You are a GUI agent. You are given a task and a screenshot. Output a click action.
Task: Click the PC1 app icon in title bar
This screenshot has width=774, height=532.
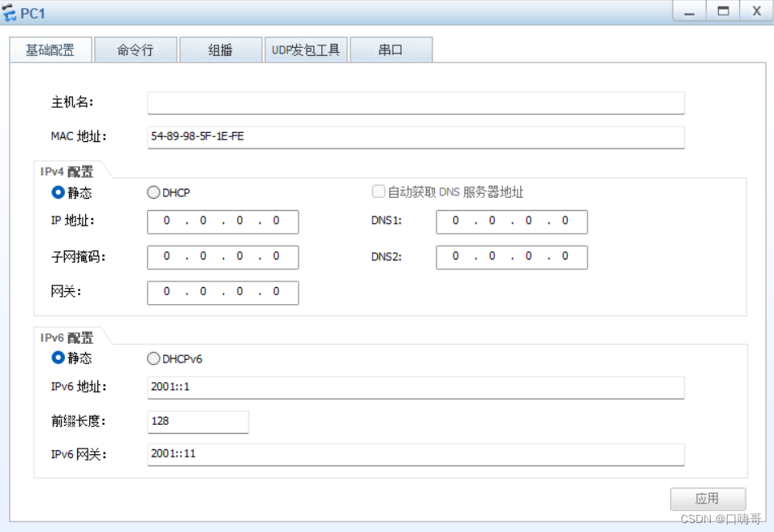(x=10, y=13)
